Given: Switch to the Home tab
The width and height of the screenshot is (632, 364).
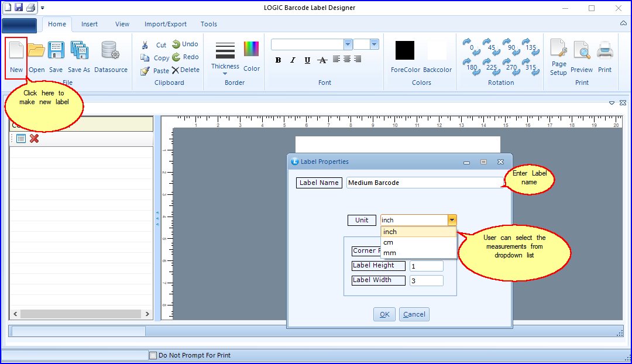Looking at the screenshot, I should (57, 24).
